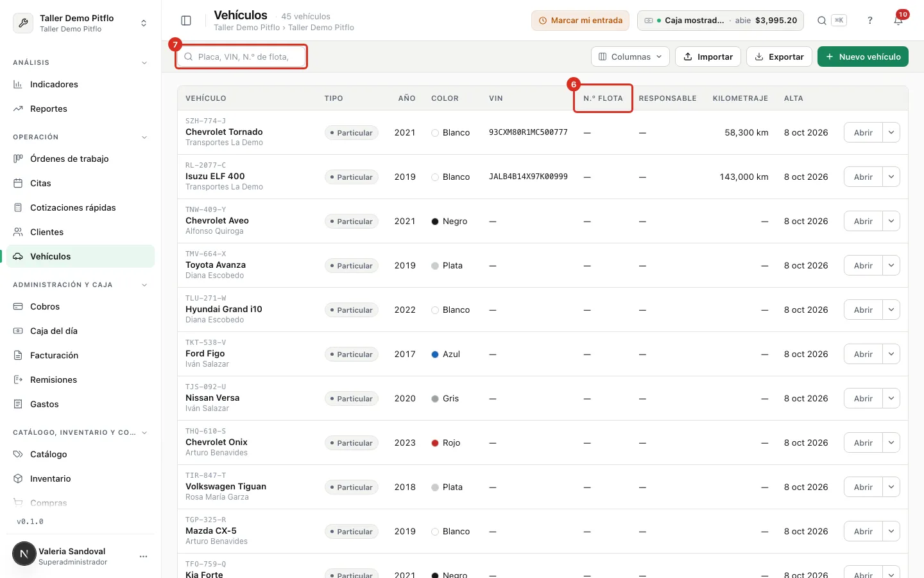Open notifications bell with badge 10
Screen dimensions: 924x578
click(898, 21)
